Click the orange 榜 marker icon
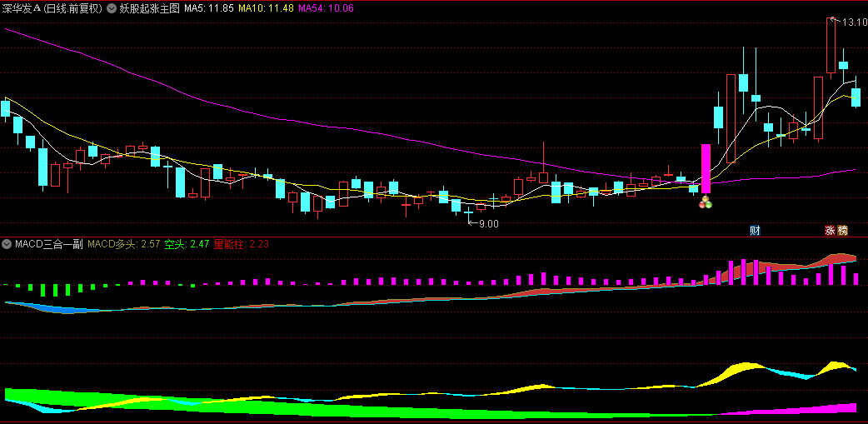This screenshot has height=424, width=868. click(842, 231)
